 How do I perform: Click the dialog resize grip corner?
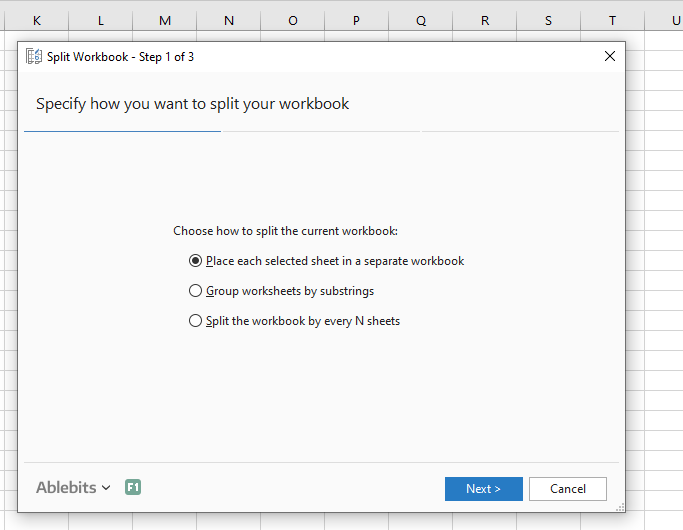pos(620,507)
